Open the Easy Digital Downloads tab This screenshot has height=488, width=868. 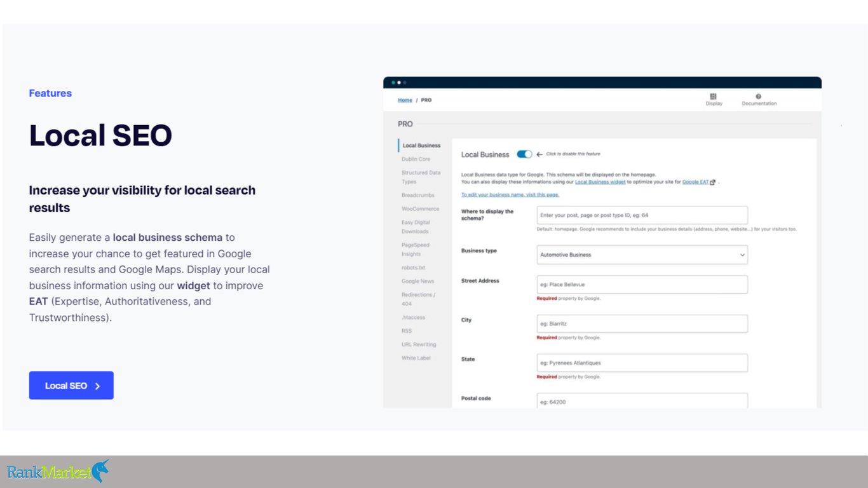pos(416,227)
